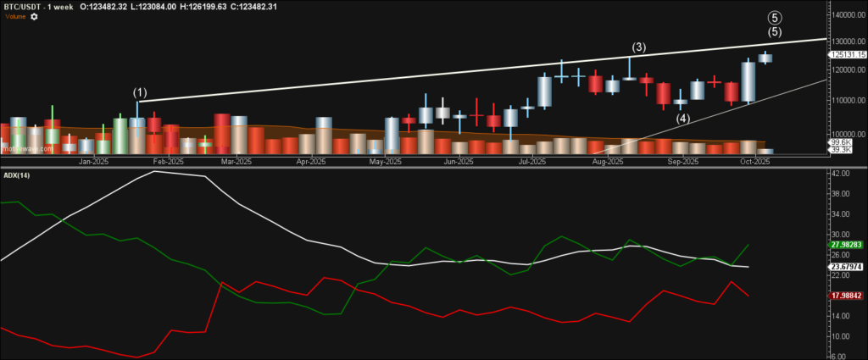Click the Apr-2025 time axis label
The width and height of the screenshot is (868, 360).
click(310, 162)
